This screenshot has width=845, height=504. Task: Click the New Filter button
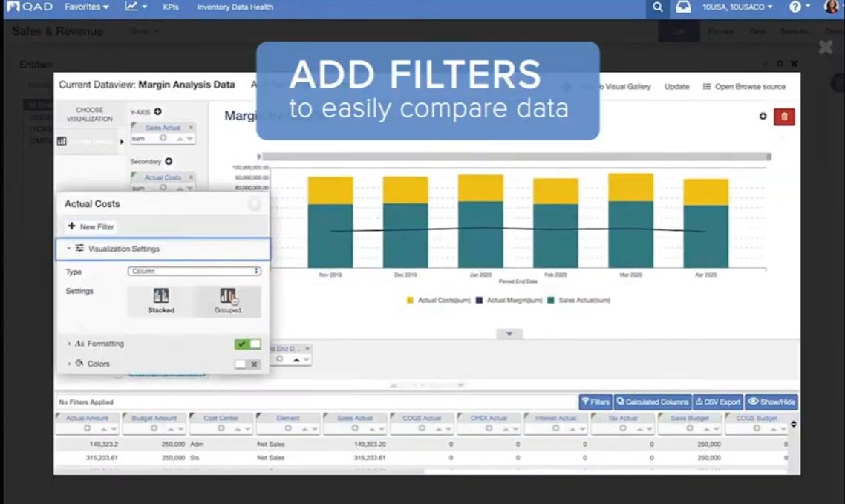[x=91, y=226]
